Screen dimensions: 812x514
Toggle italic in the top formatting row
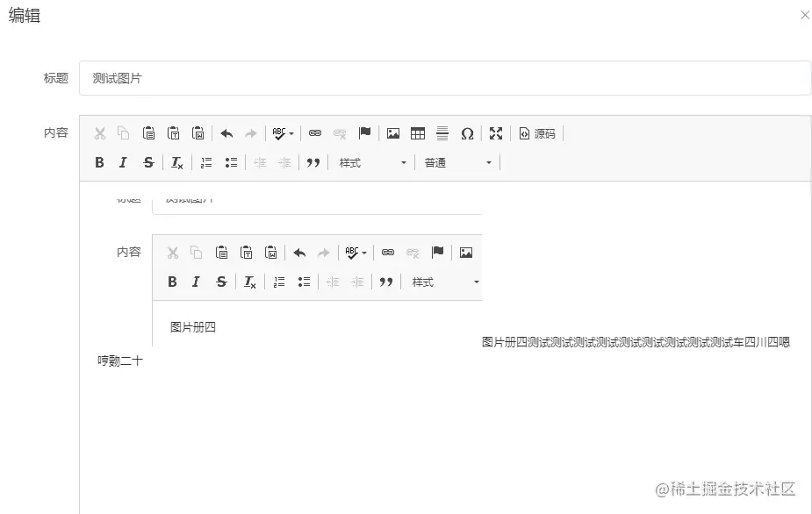[123, 162]
